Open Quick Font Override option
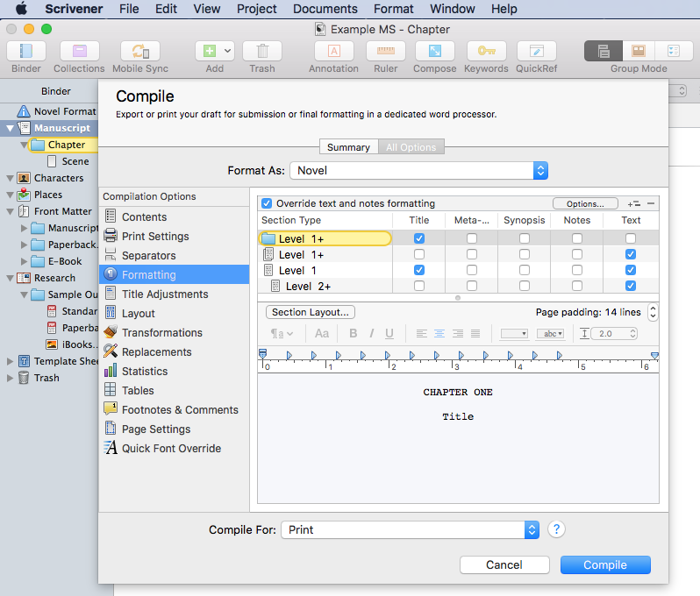The width and height of the screenshot is (700, 596). [x=174, y=448]
